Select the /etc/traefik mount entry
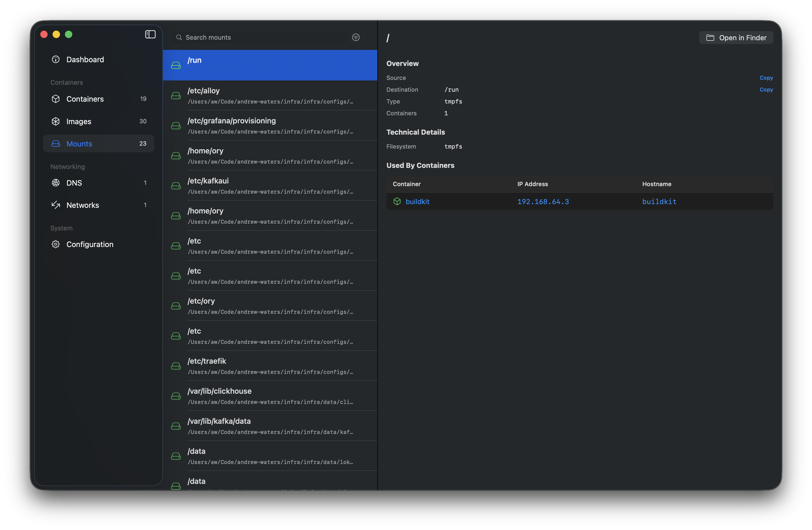812x530 pixels. (x=270, y=366)
